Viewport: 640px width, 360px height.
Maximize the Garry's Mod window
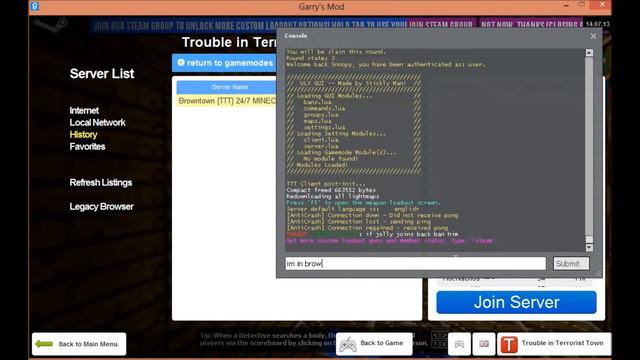[x=582, y=5]
